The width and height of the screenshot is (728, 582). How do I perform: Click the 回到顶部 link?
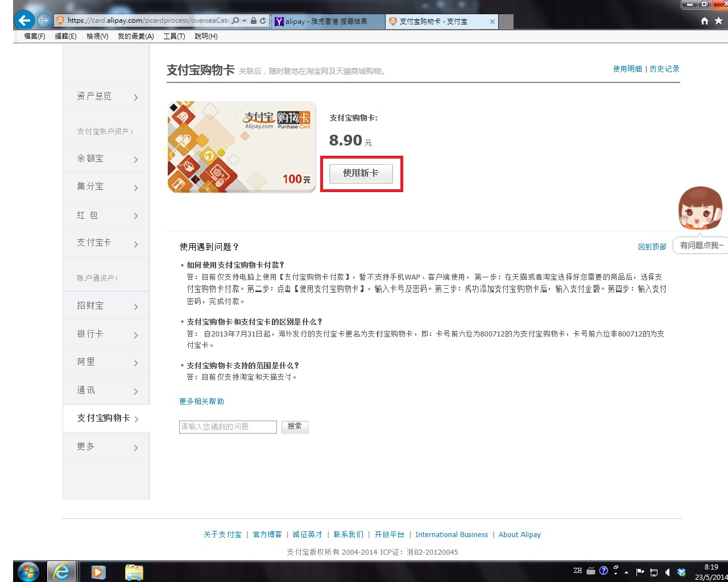click(652, 247)
